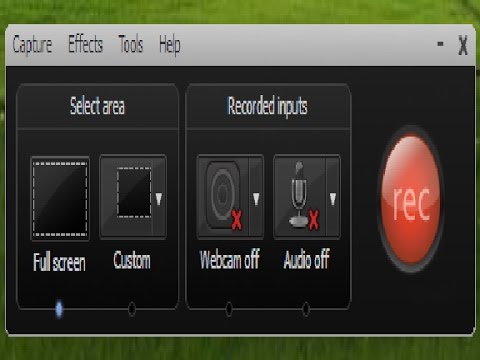Open the Effects menu

pyautogui.click(x=85, y=44)
